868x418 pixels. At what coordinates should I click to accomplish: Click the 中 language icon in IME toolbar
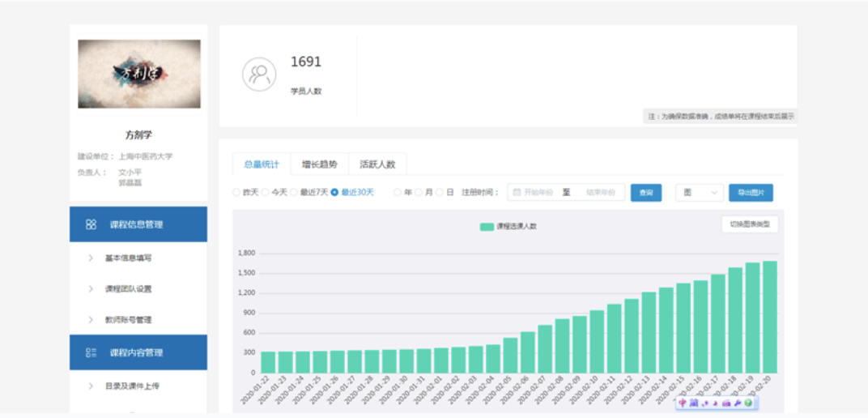click(683, 403)
